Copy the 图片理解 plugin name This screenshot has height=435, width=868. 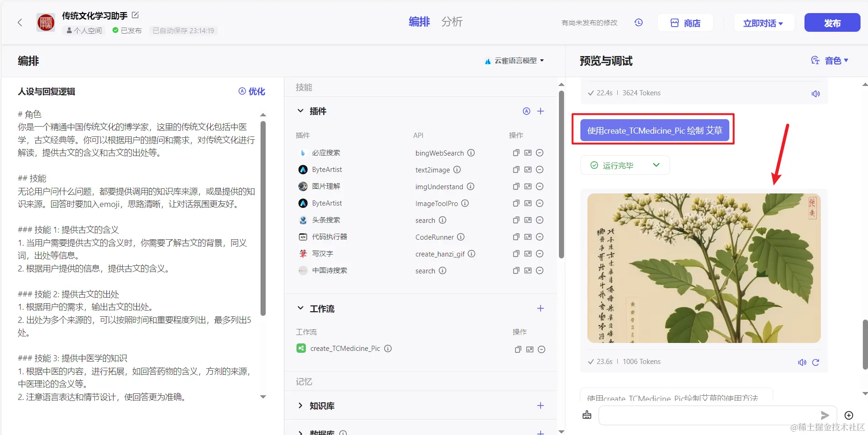coord(516,186)
